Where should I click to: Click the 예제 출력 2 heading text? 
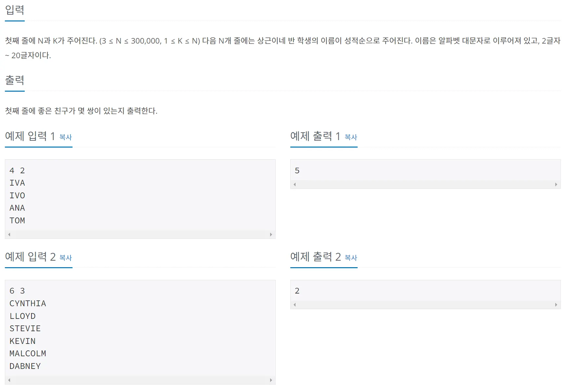315,256
